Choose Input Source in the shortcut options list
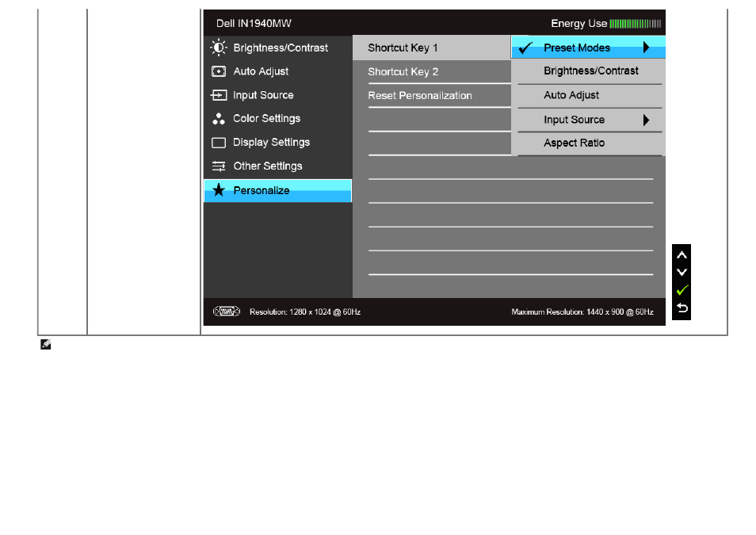The height and width of the screenshot is (535, 756). [588, 120]
